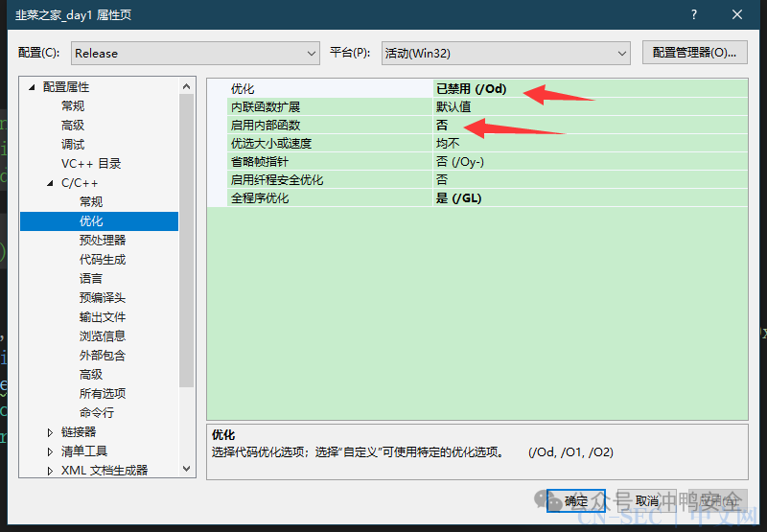Expand the 链接器 tree node
767x532 pixels.
click(x=50, y=432)
